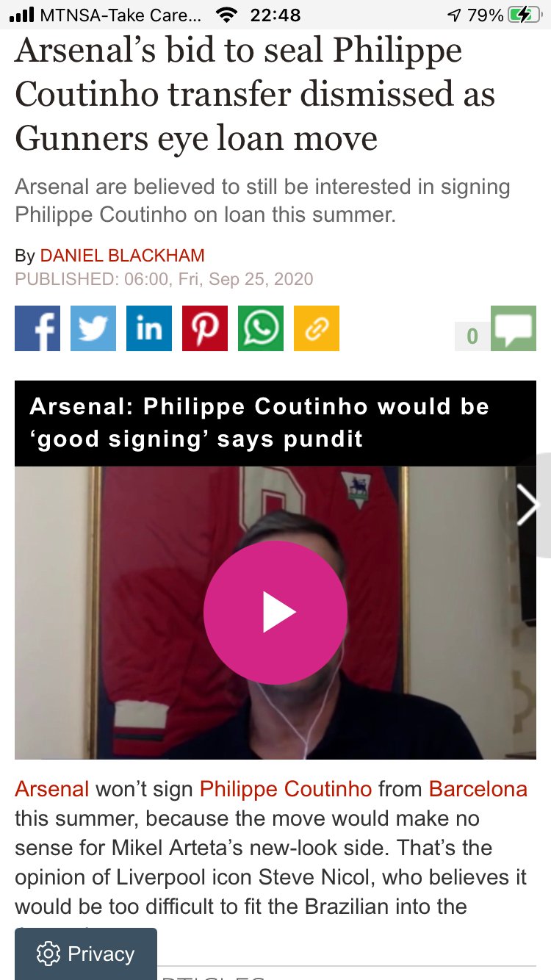
Task: Open author Daniel Blackham's page
Action: (122, 256)
